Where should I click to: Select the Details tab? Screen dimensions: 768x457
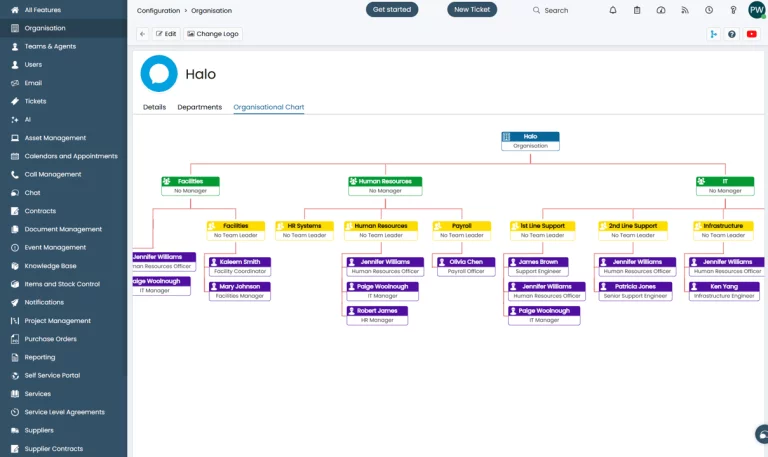coord(154,107)
